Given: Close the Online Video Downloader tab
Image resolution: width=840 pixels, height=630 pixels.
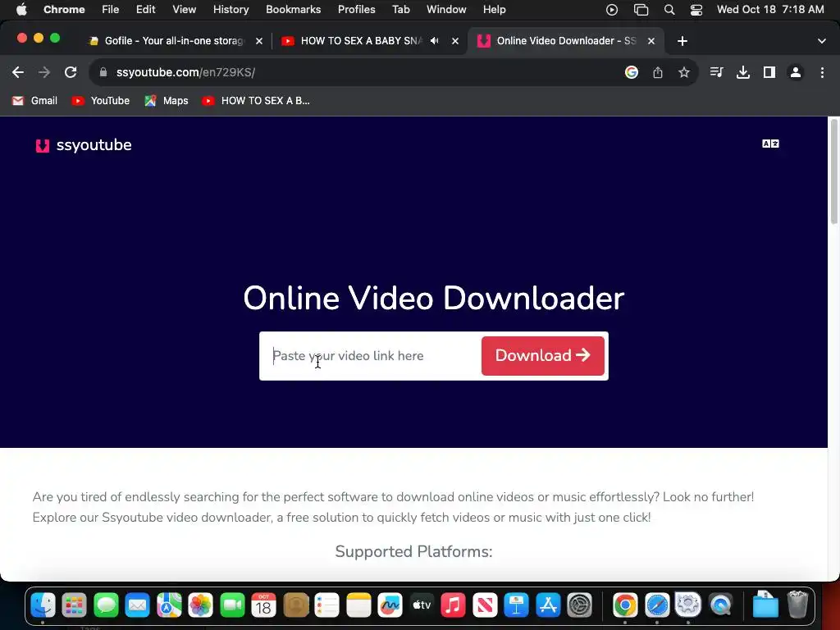Looking at the screenshot, I should point(651,41).
